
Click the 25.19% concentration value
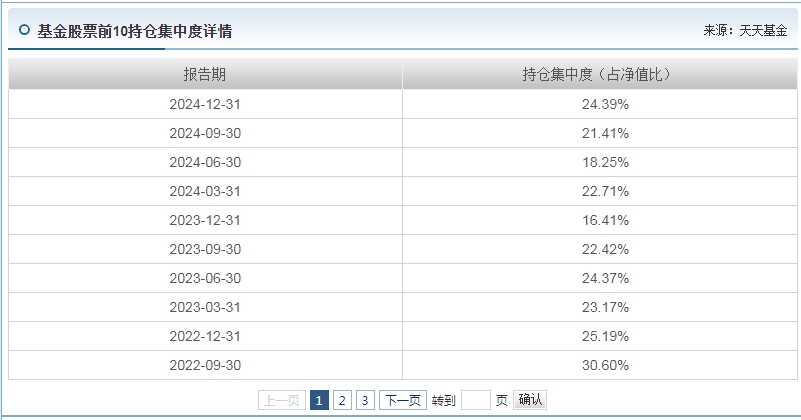tap(605, 337)
